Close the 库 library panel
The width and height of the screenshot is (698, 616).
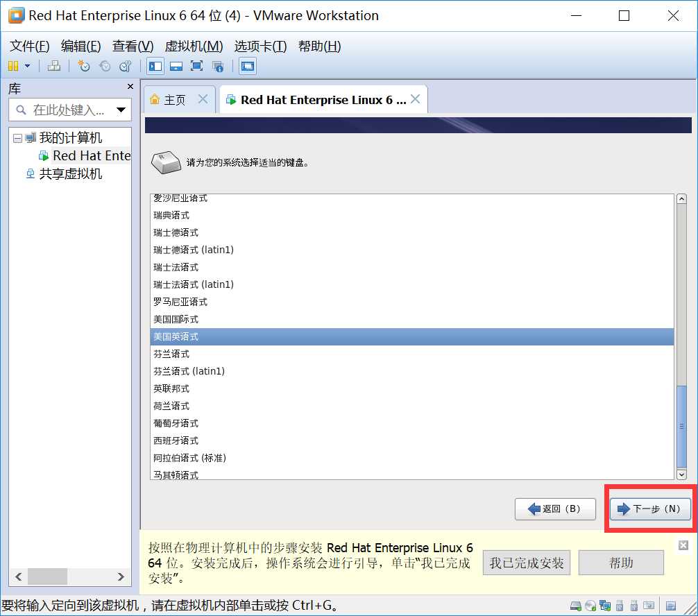130,86
